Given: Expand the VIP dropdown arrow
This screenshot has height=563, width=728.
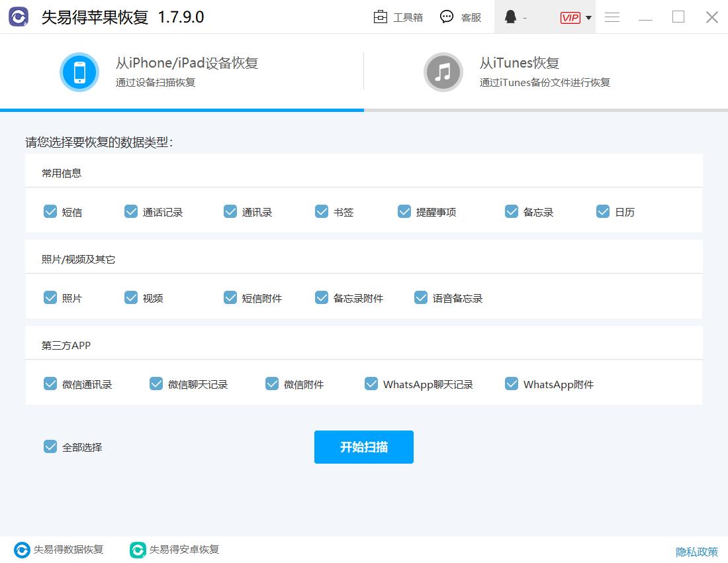Looking at the screenshot, I should (588, 17).
